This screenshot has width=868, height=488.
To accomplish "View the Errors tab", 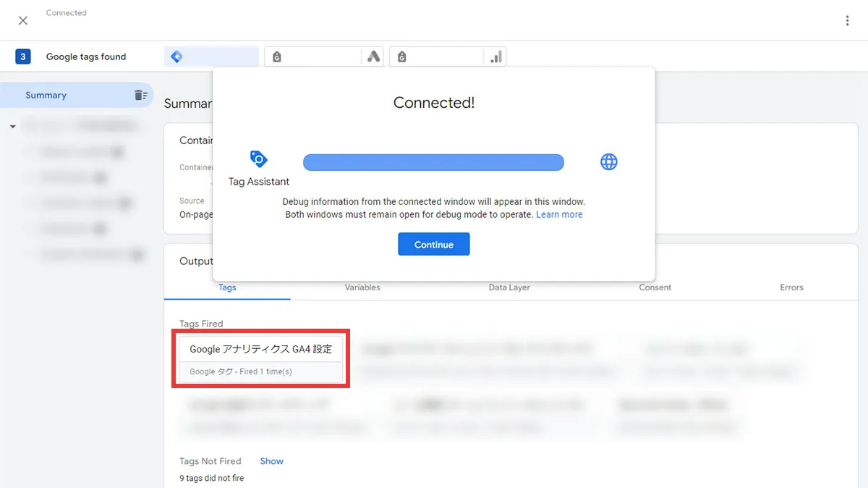I will point(791,287).
